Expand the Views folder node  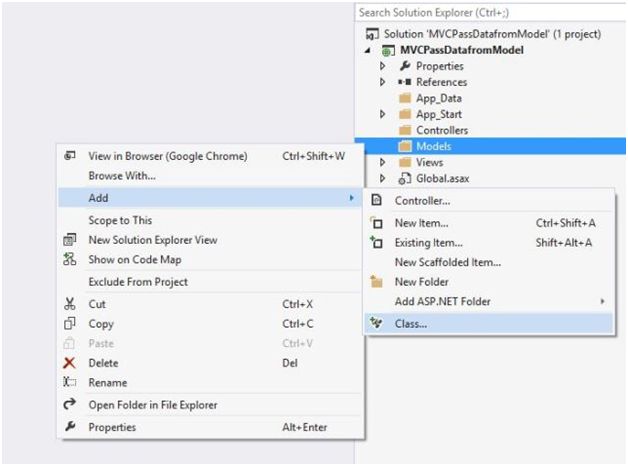pos(382,162)
